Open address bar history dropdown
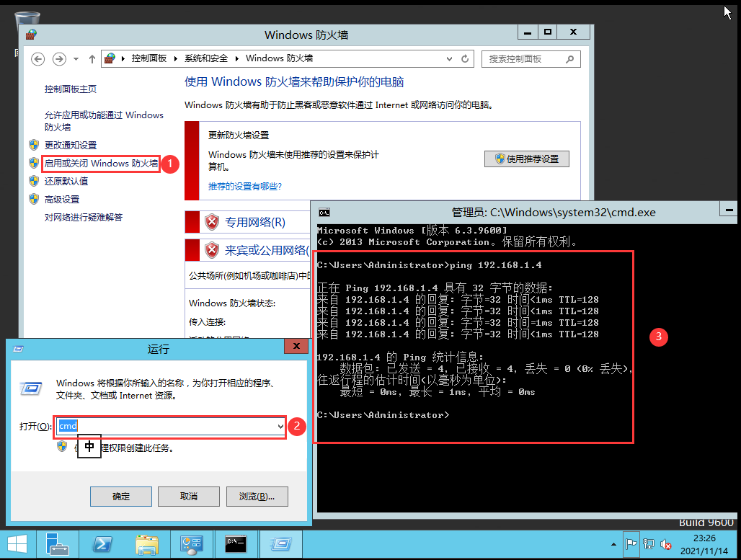The image size is (741, 560). [x=449, y=59]
